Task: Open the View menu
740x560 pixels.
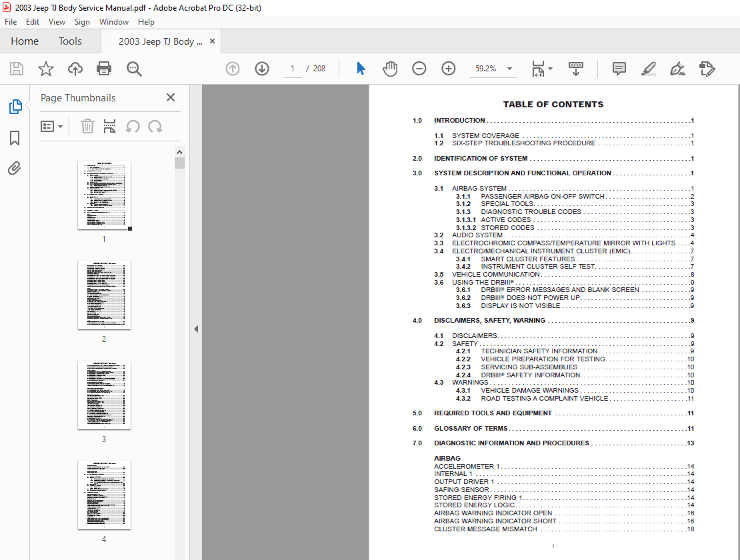Action: point(57,22)
